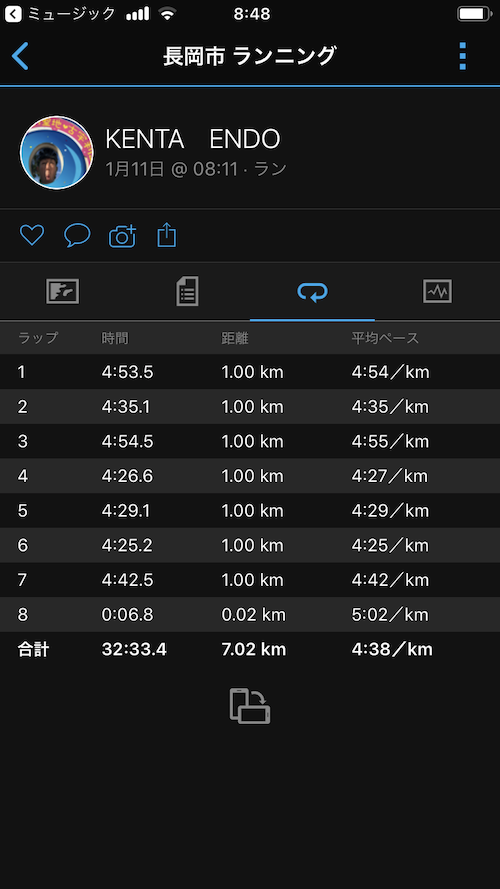The width and height of the screenshot is (500, 889).
Task: Open the charts graph tab
Action: [438, 292]
